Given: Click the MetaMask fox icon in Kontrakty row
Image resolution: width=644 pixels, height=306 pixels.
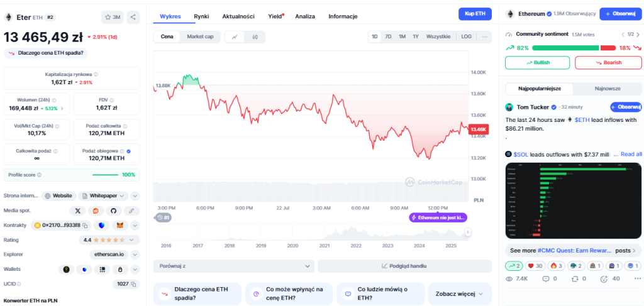Looking at the screenshot, I should click(120, 225).
